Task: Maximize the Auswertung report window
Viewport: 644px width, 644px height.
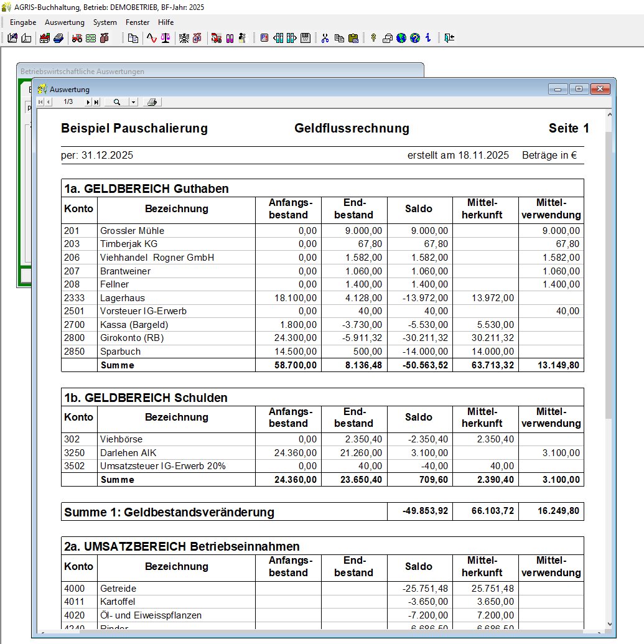Action: 579,89
